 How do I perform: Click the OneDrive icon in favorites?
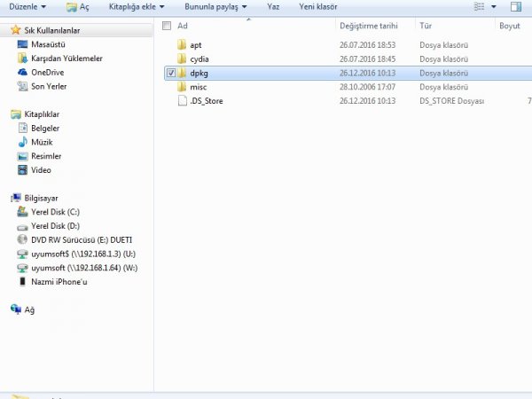pyautogui.click(x=23, y=73)
